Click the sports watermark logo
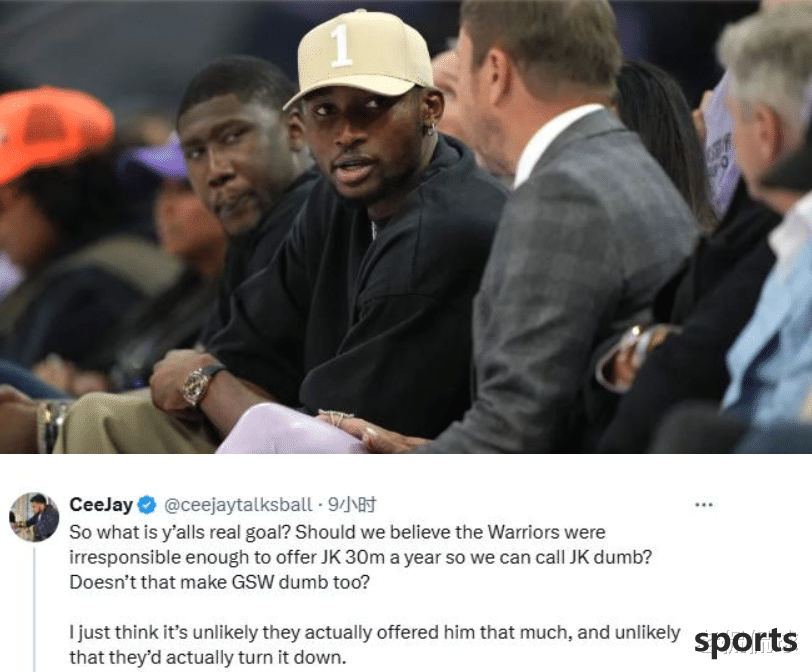The image size is (812, 672). (745, 641)
